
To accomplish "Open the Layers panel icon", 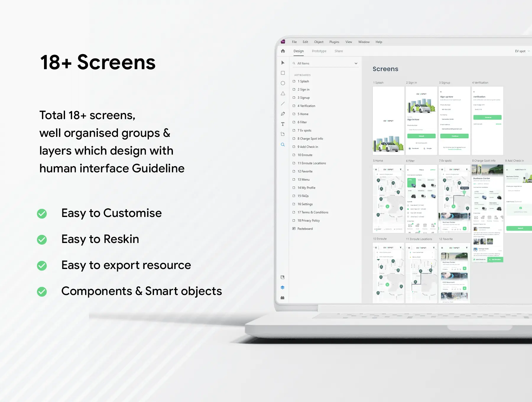I will point(283,287).
